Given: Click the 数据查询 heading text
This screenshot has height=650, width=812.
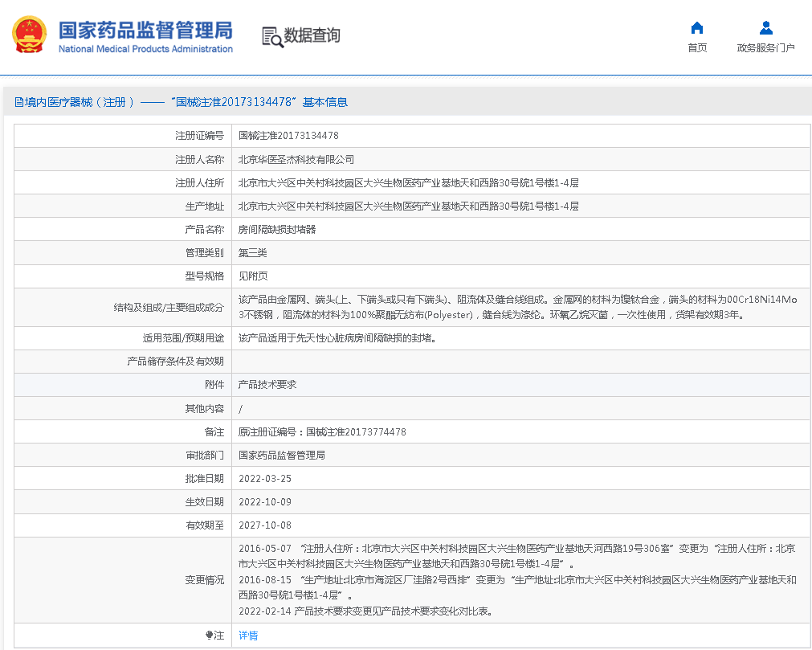Looking at the screenshot, I should point(312,35).
